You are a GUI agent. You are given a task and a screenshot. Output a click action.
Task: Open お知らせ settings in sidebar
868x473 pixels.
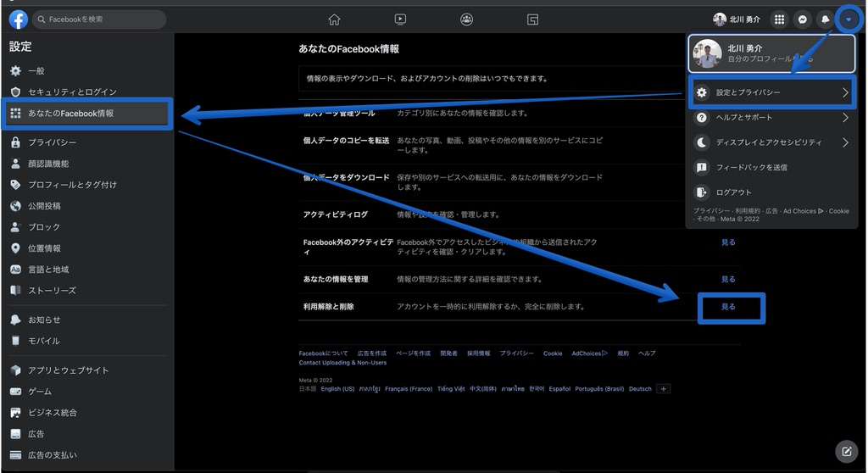point(87,320)
